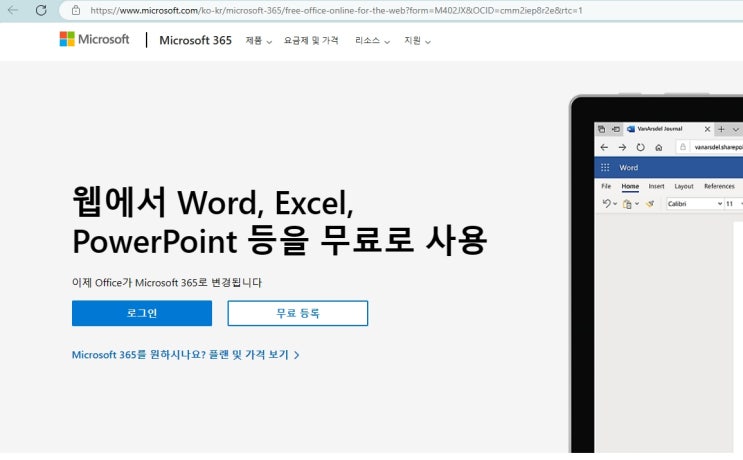Click lock icon in mockup address bar
743x460 pixels.
point(683,147)
